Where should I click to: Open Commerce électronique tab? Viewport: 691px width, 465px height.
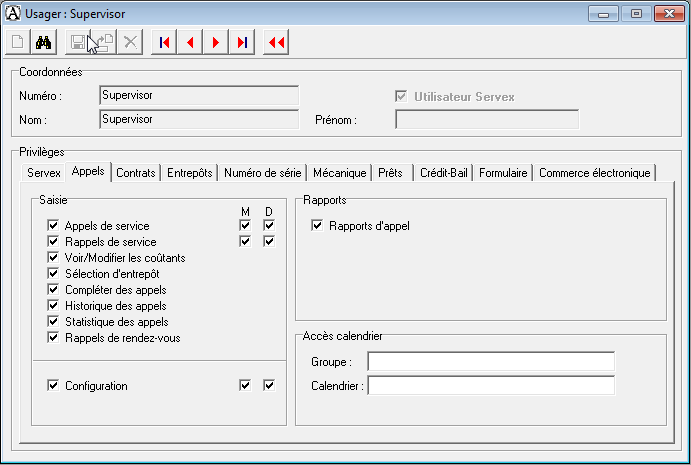(x=595, y=173)
